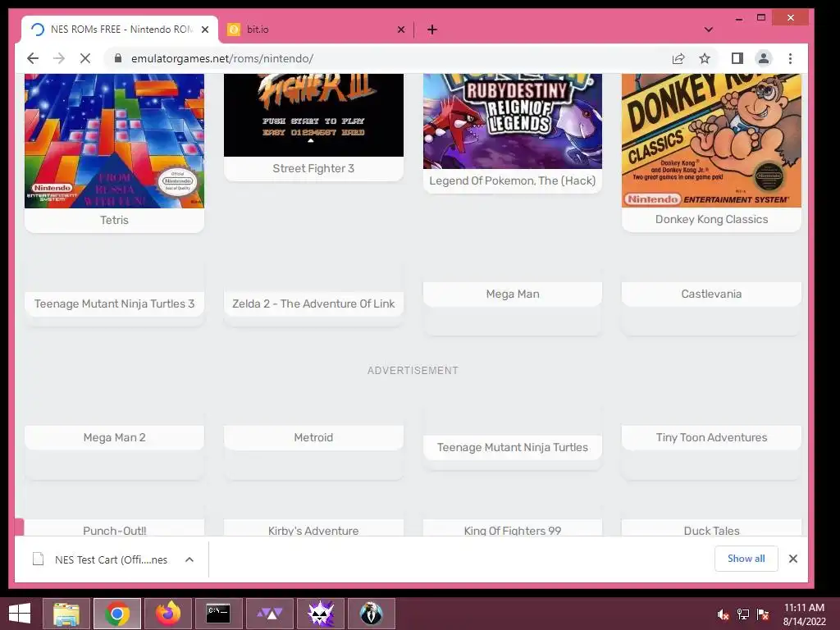Open the browser side panel
This screenshot has width=840, height=630.
pos(737,58)
